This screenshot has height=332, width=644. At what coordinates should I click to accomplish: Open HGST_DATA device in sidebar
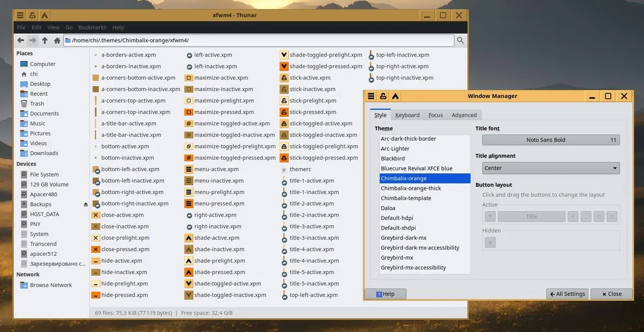click(x=40, y=214)
